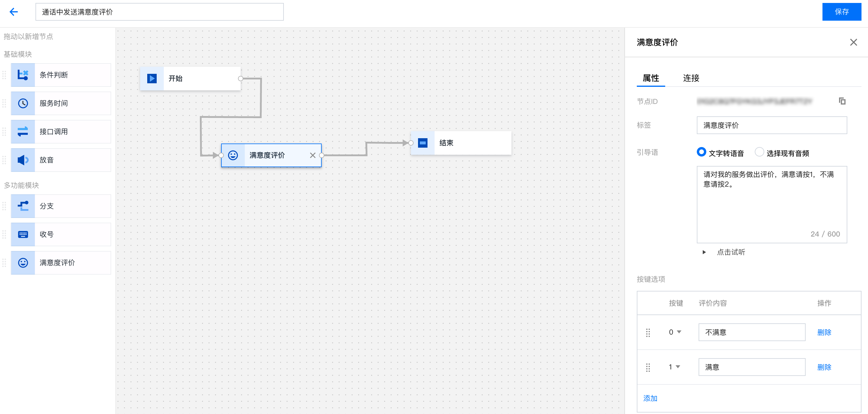
Task: Click the 保存 button
Action: (841, 12)
